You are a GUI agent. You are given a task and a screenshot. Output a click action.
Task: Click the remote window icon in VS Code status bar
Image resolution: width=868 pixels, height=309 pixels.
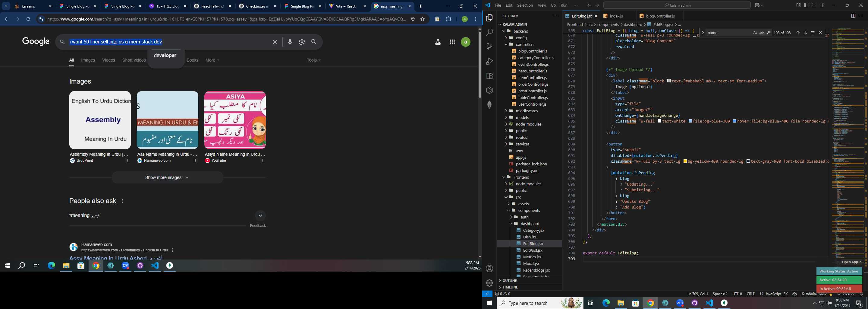(x=487, y=294)
